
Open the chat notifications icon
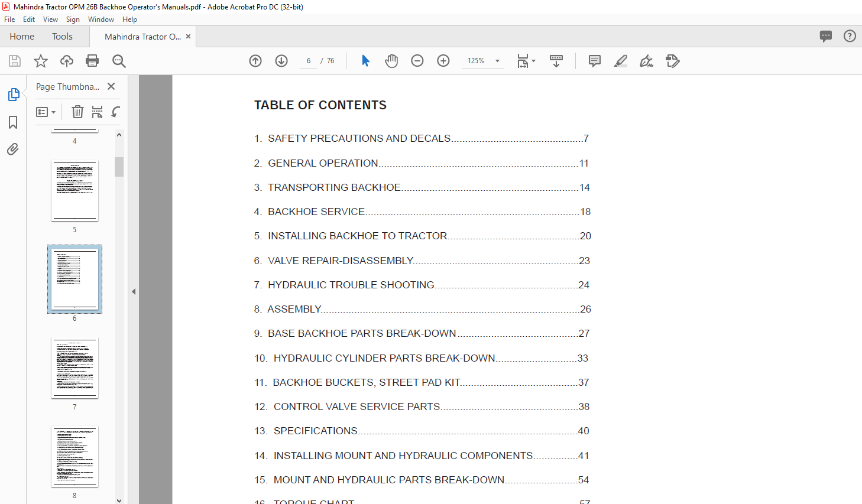[x=826, y=36]
